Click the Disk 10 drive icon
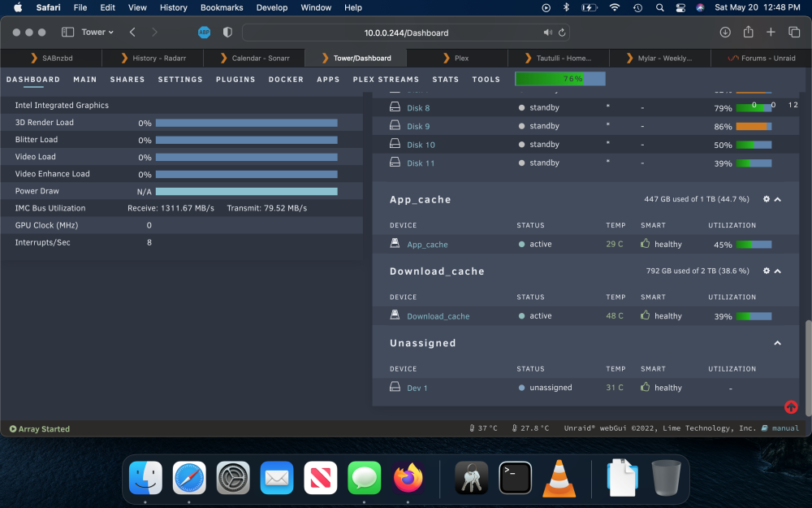 pos(395,144)
